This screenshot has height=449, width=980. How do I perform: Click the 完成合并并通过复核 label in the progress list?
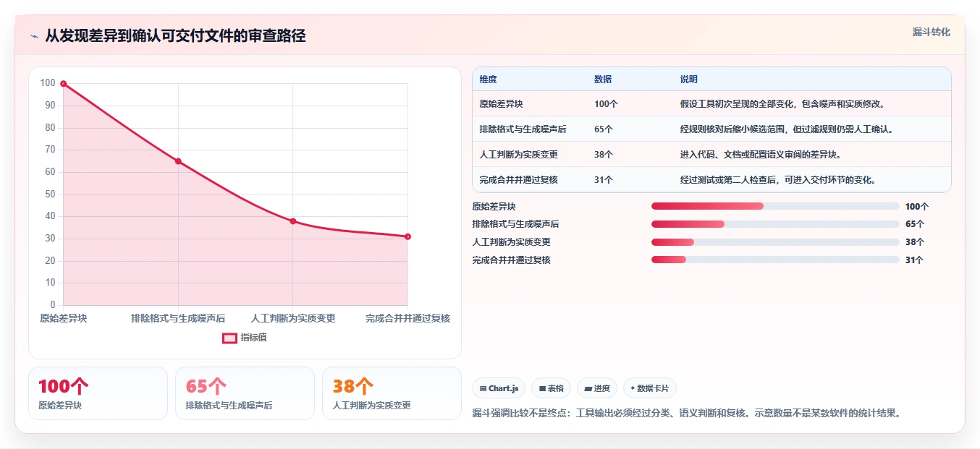(x=511, y=260)
